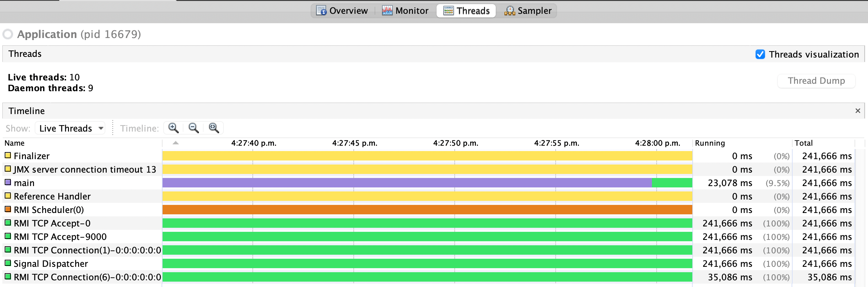
Task: Open the Monitor tab
Action: [x=405, y=11]
